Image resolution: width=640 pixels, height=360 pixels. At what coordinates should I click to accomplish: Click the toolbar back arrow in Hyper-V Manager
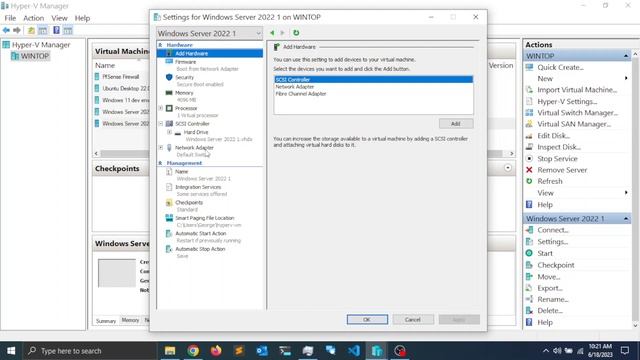coord(6,30)
